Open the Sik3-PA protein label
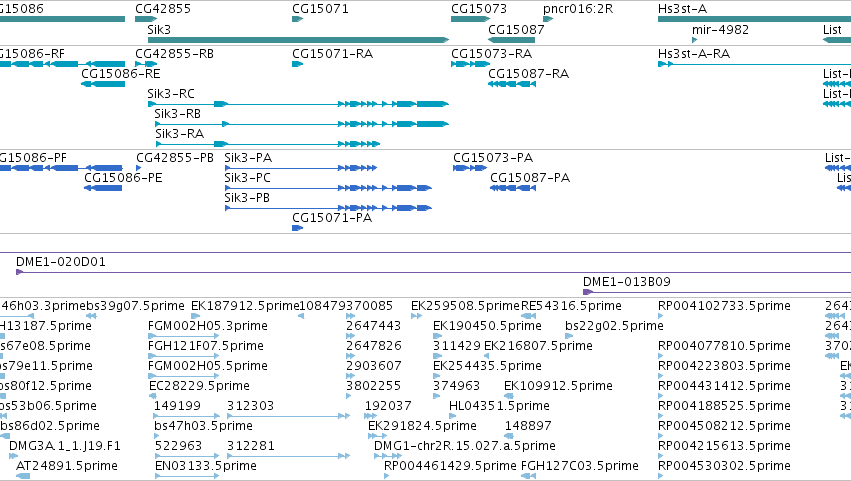This screenshot has height=481, width=851. click(248, 158)
